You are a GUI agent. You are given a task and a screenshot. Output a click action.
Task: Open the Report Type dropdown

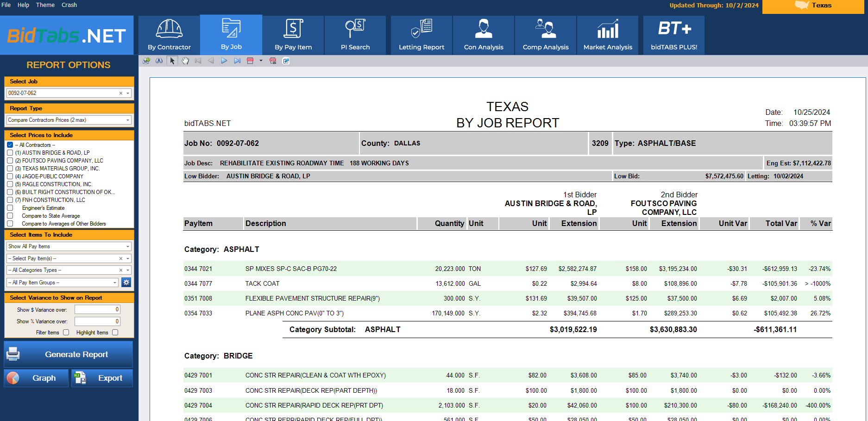[69, 120]
